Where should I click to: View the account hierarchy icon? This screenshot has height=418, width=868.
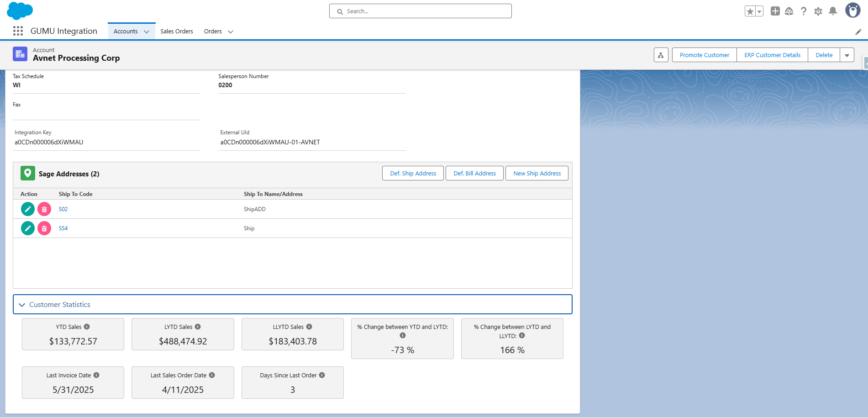tap(661, 55)
